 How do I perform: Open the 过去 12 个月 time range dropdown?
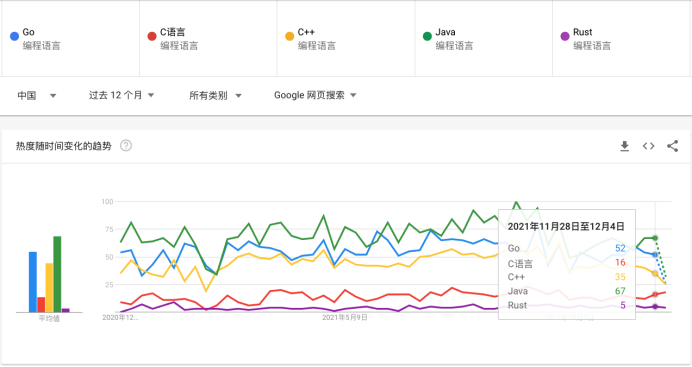[x=121, y=95]
